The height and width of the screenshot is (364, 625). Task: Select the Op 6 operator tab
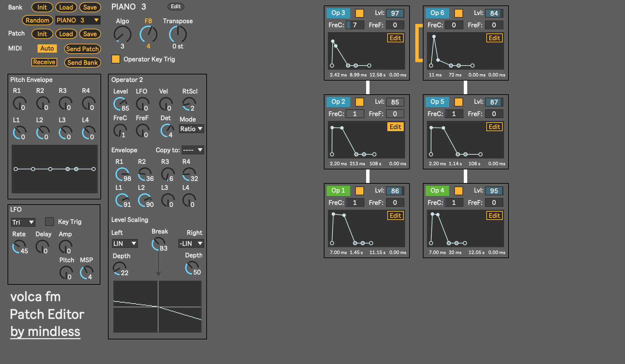click(x=437, y=13)
